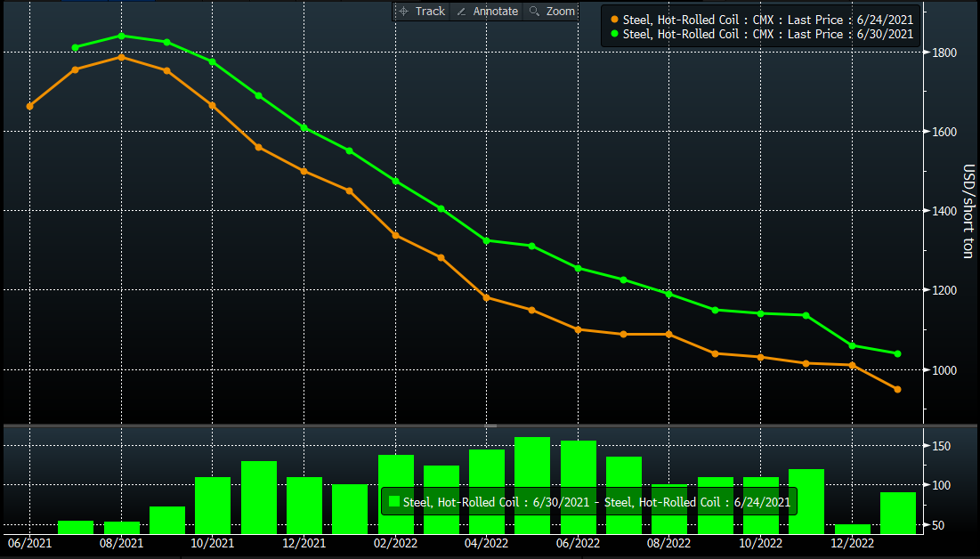
Task: Click the USD/short ton axis title
Action: 968,211
